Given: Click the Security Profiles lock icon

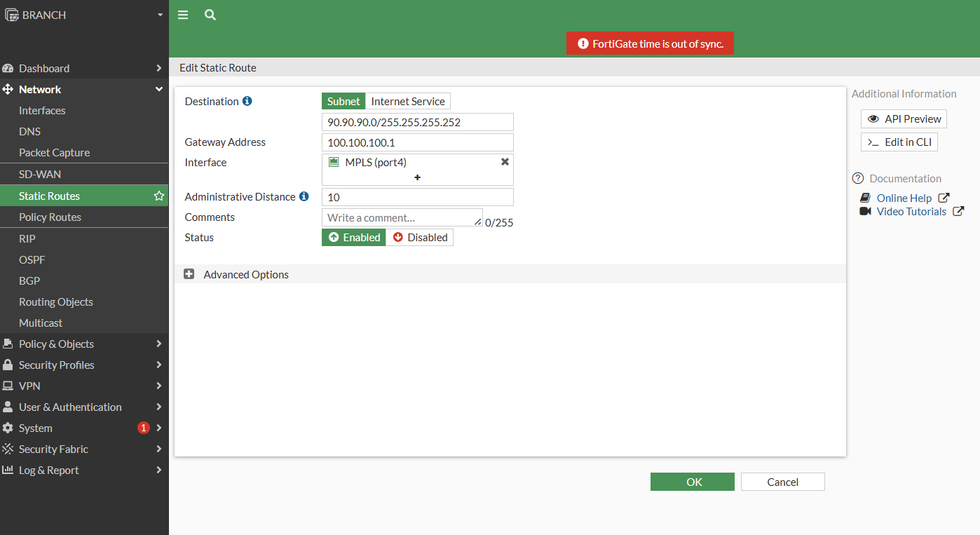Looking at the screenshot, I should [x=8, y=365].
